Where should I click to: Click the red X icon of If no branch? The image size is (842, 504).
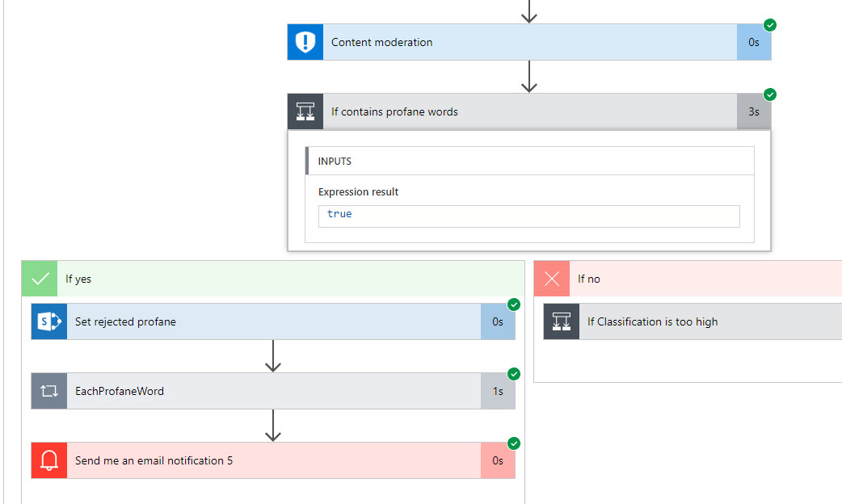(x=552, y=279)
